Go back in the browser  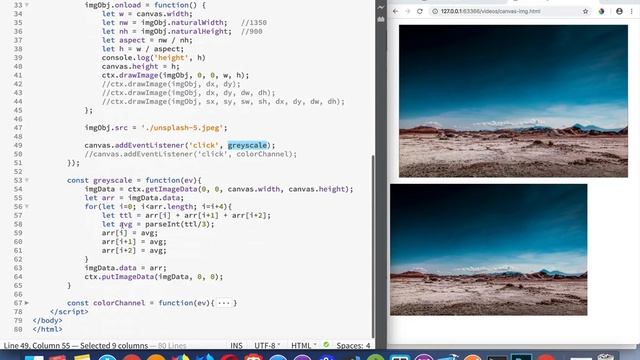[x=395, y=11]
